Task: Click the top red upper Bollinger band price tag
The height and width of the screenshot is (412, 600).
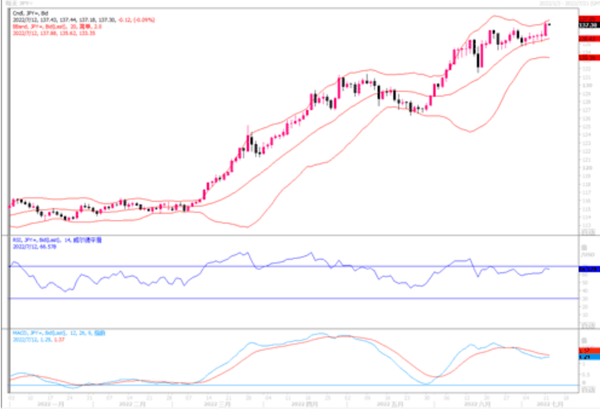Action: click(589, 19)
